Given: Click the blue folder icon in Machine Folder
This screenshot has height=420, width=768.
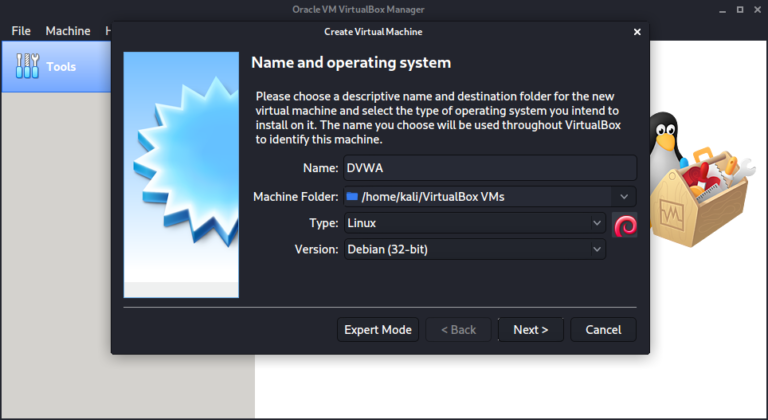Looking at the screenshot, I should point(352,196).
